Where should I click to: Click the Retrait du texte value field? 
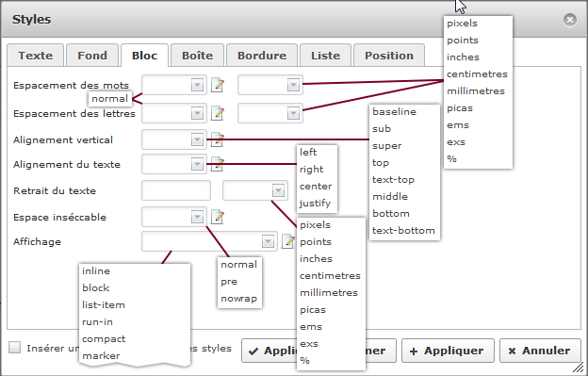point(176,190)
